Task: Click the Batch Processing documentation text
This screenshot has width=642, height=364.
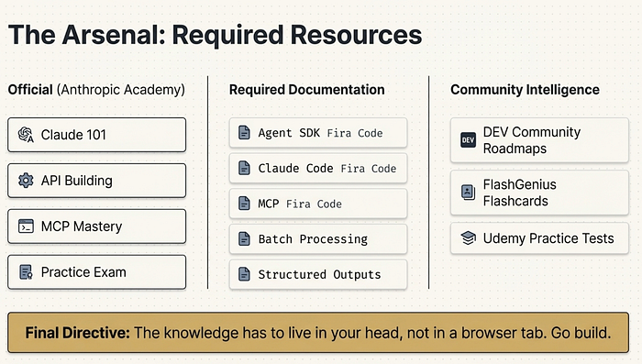Action: [x=313, y=239]
